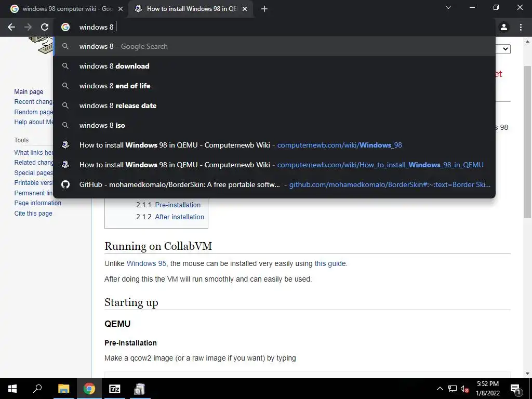Choose the 'windows 8 download' suggestion
Image resolution: width=532 pixels, height=399 pixels.
(274, 66)
